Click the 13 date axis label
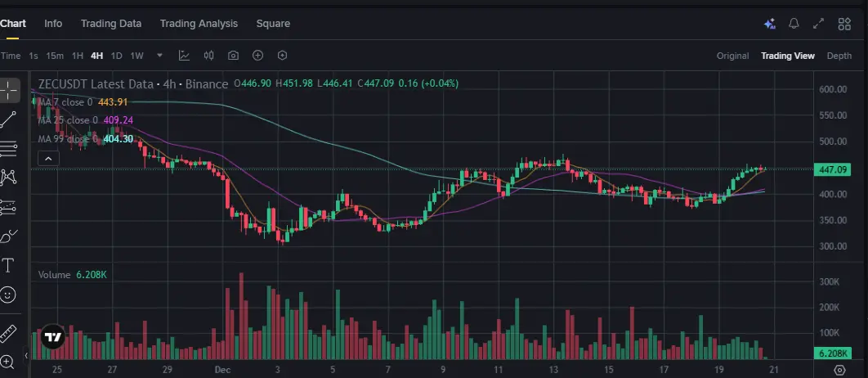Image resolution: width=868 pixels, height=378 pixels. point(553,370)
